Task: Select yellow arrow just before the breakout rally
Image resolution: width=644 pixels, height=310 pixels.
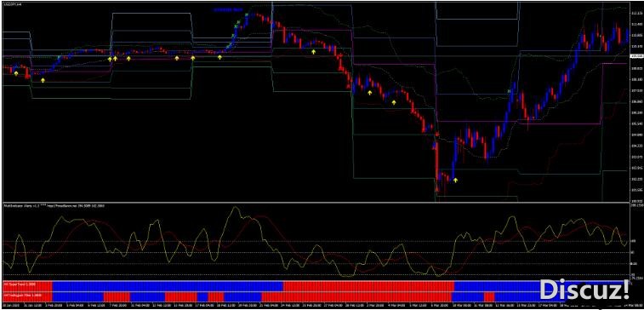Action: (x=219, y=57)
